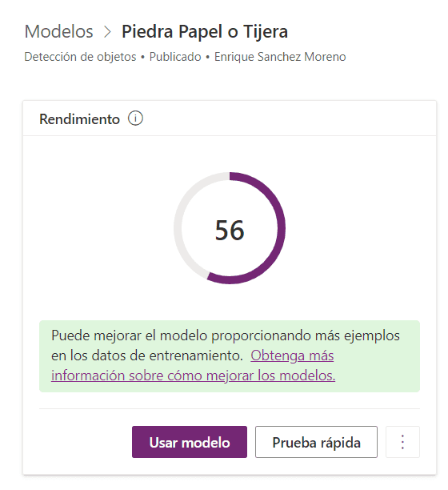Click the green tip banner text 'Puede mejorar el modelo'

tap(130, 335)
